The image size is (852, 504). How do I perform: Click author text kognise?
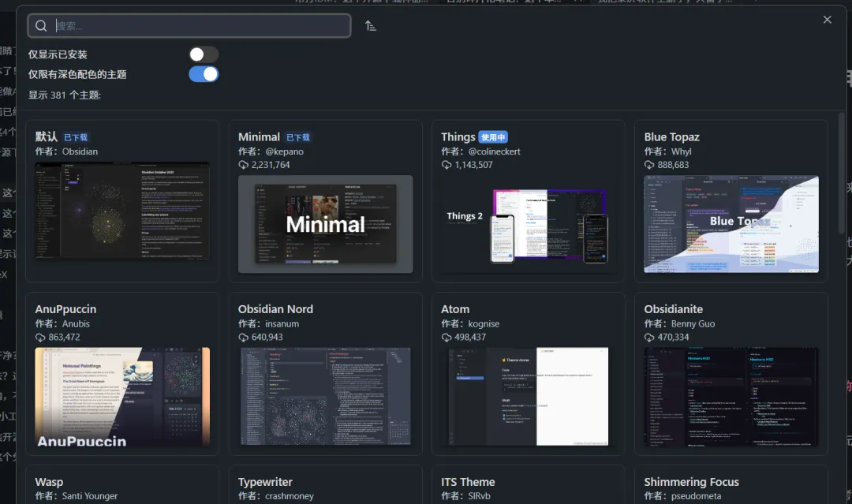pyautogui.click(x=484, y=323)
